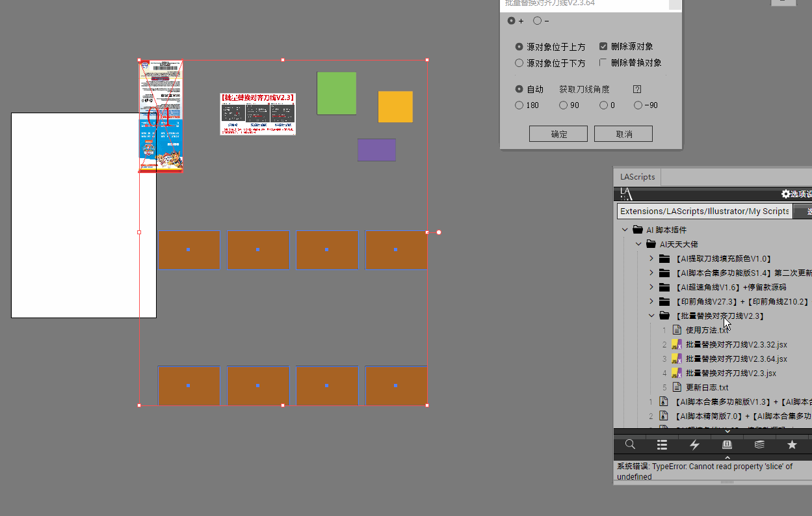Run the 批量替换对齐刀线V2.3.64.jsx script

736,359
